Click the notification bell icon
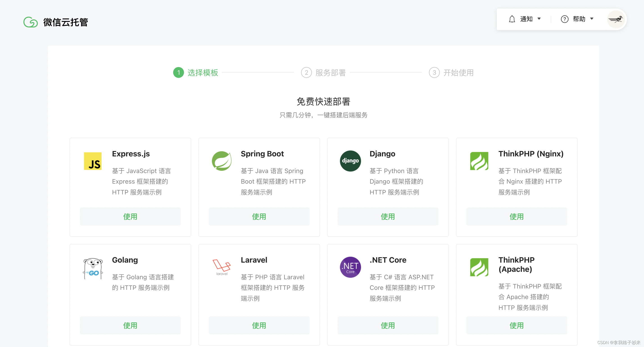 (512, 19)
